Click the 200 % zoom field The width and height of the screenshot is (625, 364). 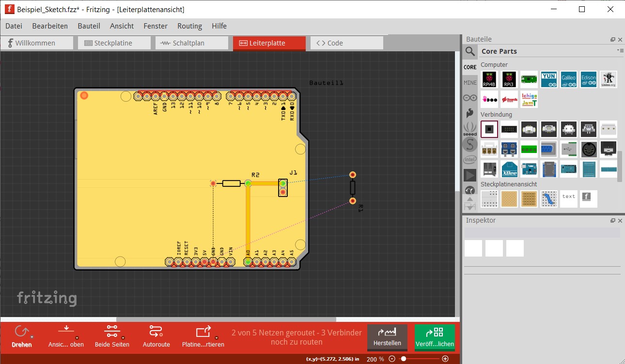pyautogui.click(x=375, y=359)
